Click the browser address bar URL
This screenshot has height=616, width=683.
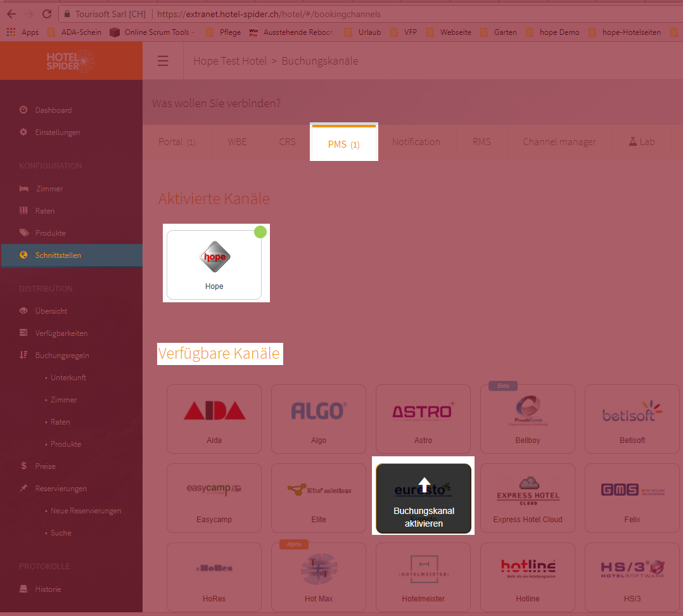[269, 14]
